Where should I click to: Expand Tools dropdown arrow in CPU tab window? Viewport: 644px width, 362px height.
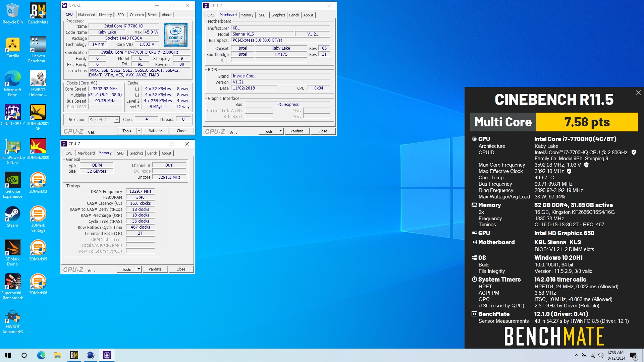(139, 131)
